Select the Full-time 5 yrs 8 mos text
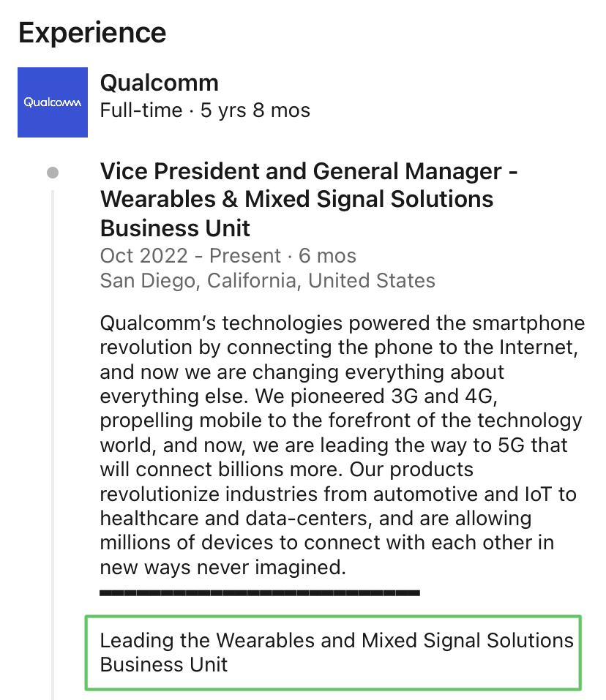Screen dimensions: 606x700 [x=205, y=110]
